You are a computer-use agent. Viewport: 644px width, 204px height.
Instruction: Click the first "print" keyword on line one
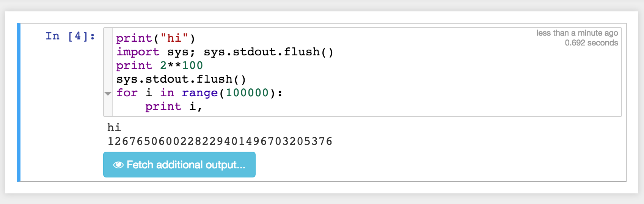[x=134, y=38]
